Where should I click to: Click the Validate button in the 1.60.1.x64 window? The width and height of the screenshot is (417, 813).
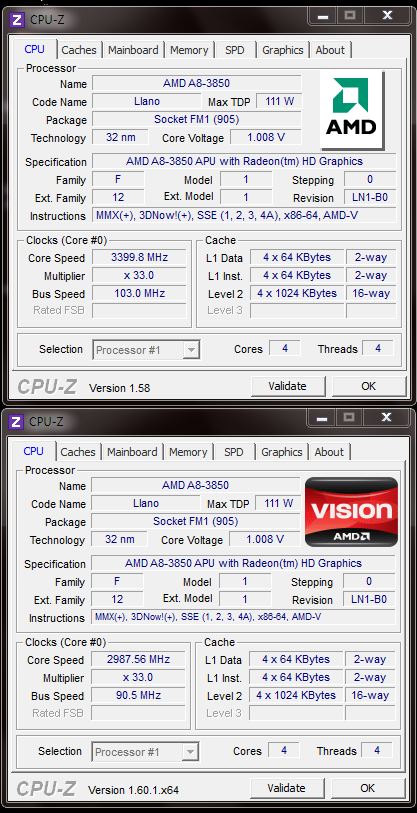pyautogui.click(x=287, y=788)
